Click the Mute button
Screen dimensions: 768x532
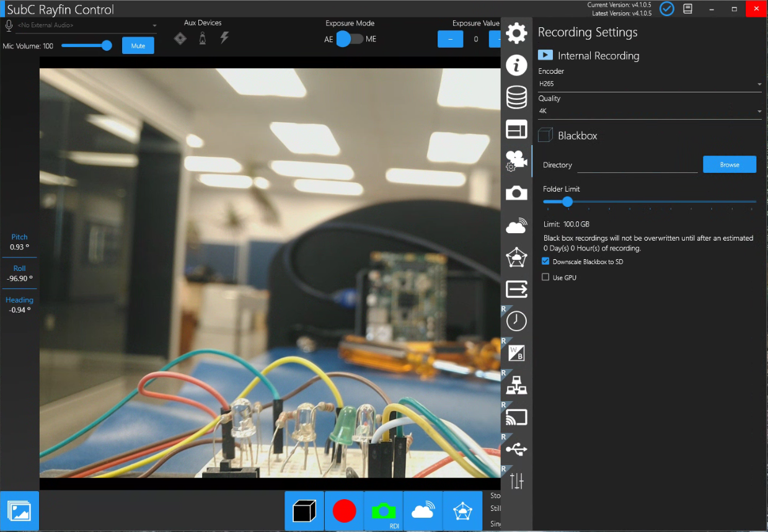pyautogui.click(x=138, y=46)
